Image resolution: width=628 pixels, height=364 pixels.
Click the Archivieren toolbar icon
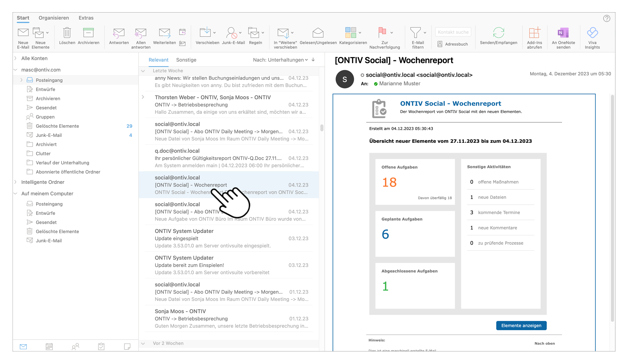pos(88,33)
